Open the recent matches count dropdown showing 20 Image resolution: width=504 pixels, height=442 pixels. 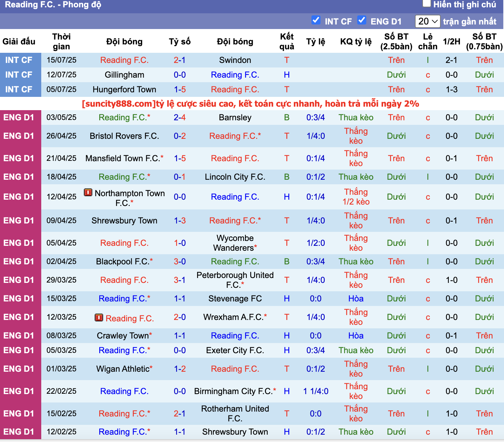[x=427, y=21]
